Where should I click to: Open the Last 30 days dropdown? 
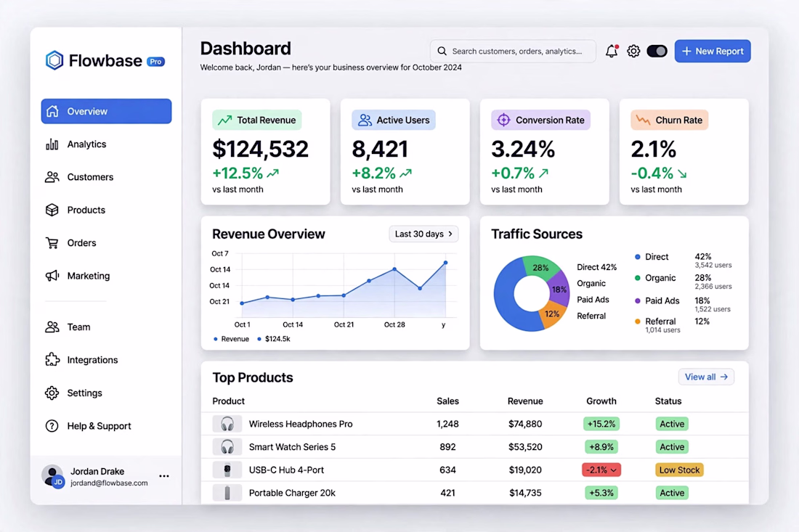pyautogui.click(x=423, y=234)
